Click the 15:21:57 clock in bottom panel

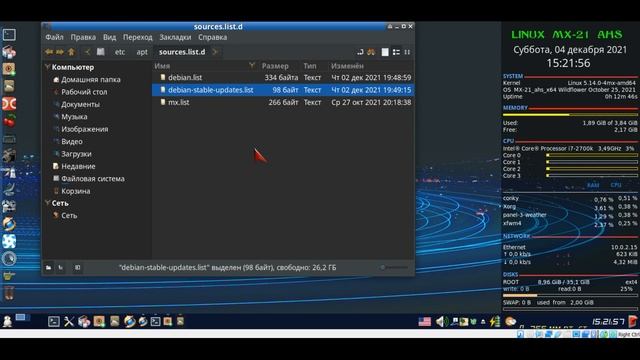pyautogui.click(x=608, y=322)
